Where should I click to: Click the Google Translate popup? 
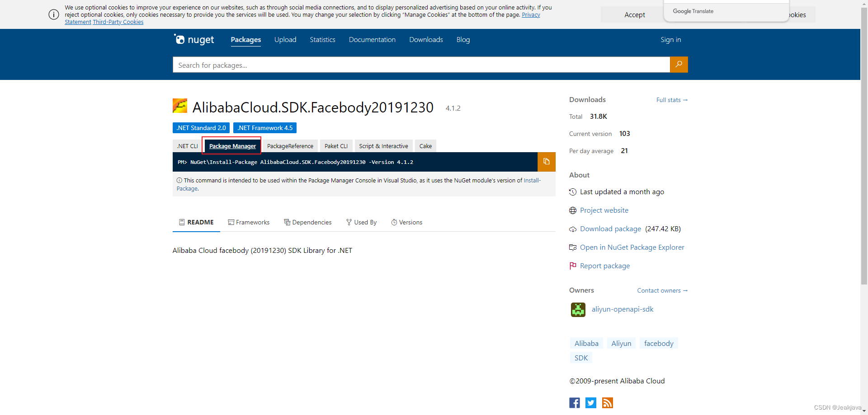click(x=726, y=11)
